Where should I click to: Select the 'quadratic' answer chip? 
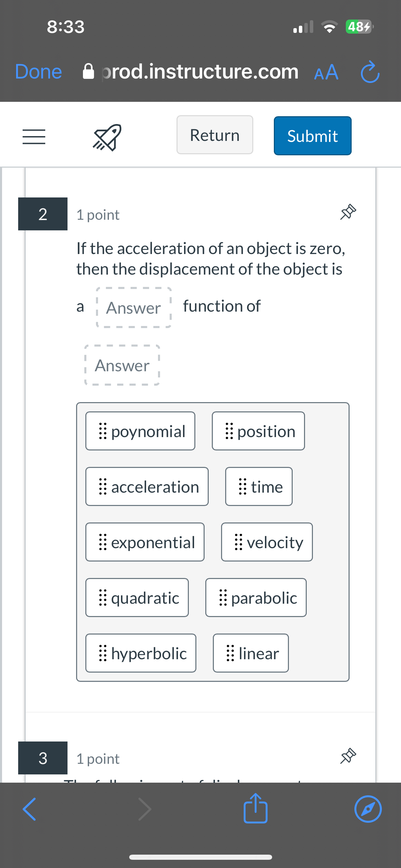[137, 598]
